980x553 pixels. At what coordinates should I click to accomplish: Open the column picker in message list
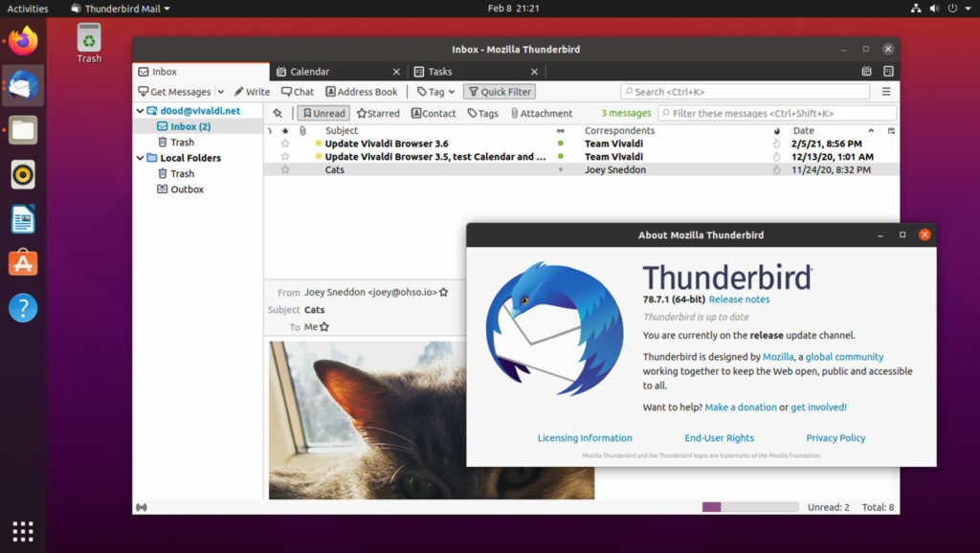(x=891, y=130)
